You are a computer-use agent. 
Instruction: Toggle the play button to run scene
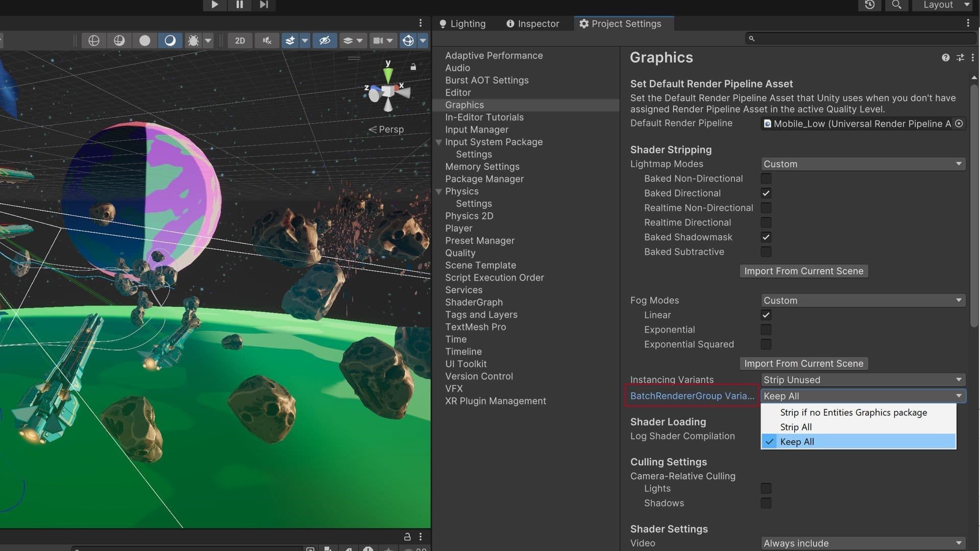coord(213,5)
